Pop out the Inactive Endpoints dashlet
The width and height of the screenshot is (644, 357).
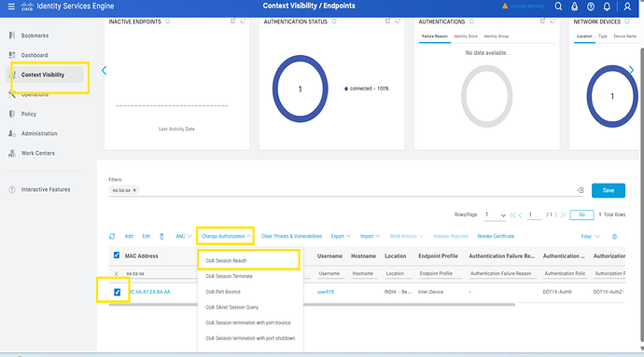(233, 21)
